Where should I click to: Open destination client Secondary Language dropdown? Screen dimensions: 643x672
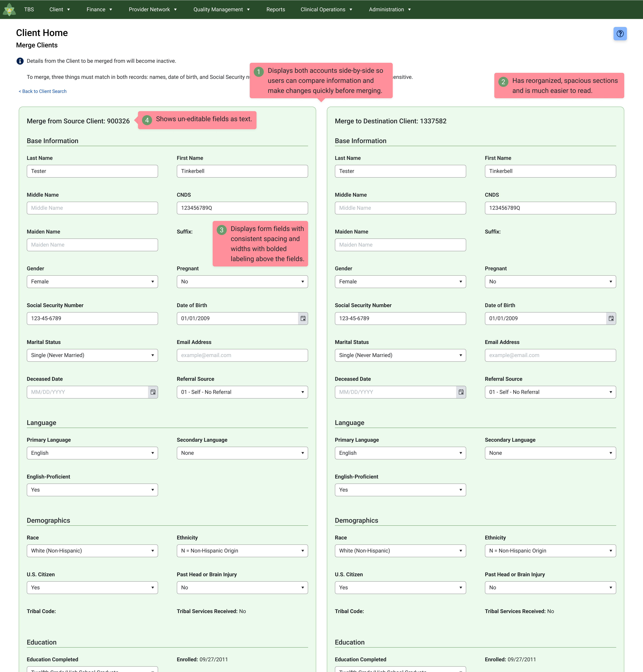(x=550, y=453)
